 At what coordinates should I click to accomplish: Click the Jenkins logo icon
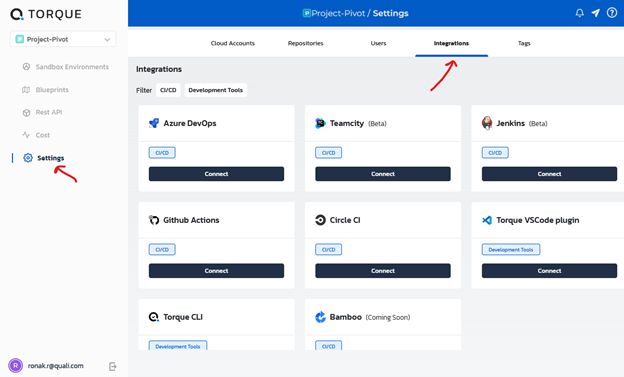(487, 123)
